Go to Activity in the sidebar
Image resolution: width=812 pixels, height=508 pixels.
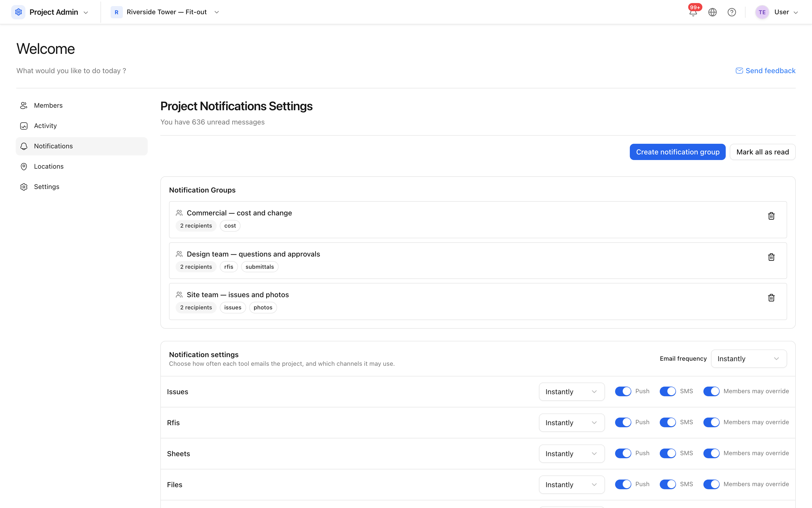pos(81,126)
